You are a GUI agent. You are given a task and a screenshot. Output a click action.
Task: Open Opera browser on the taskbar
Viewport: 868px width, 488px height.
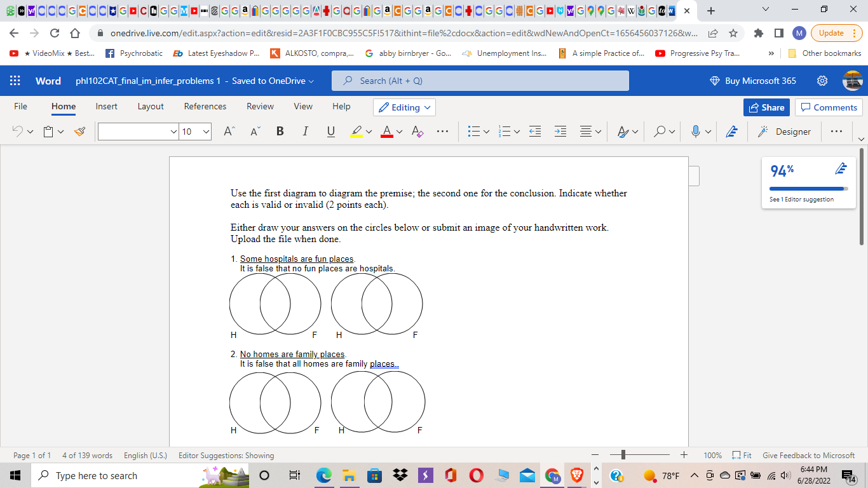coord(477,475)
